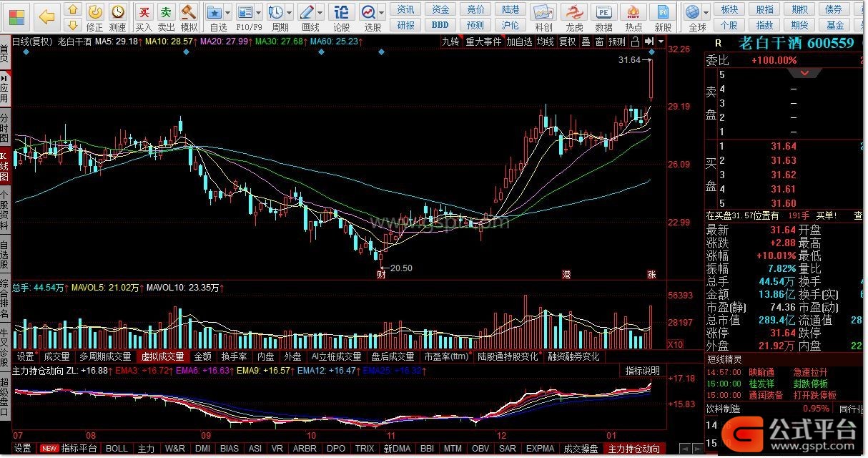Click the 研报 research reports button
This screenshot has height=458, width=868.
[x=405, y=25]
